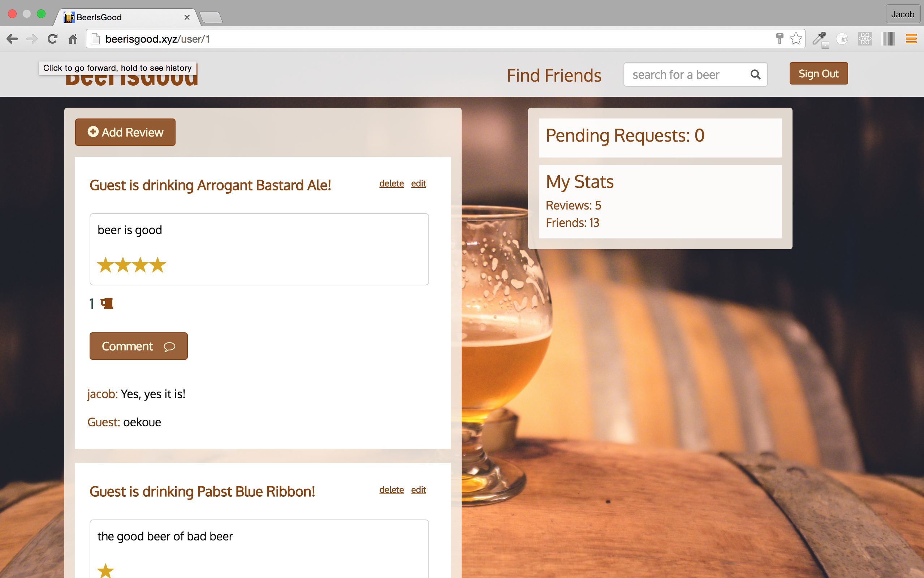924x578 pixels.
Task: Bookmark the page with the star icon
Action: 796,38
